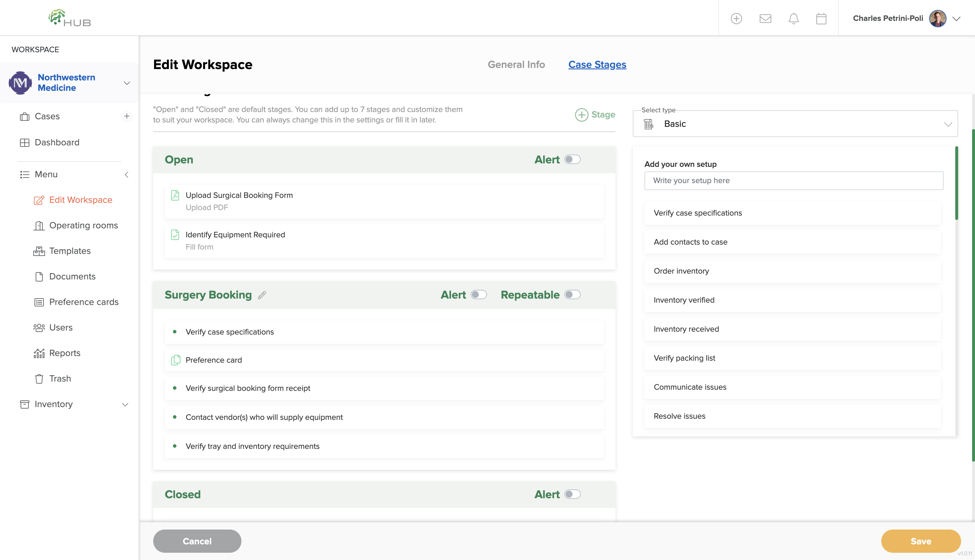Click the Users sidebar icon

tap(39, 328)
